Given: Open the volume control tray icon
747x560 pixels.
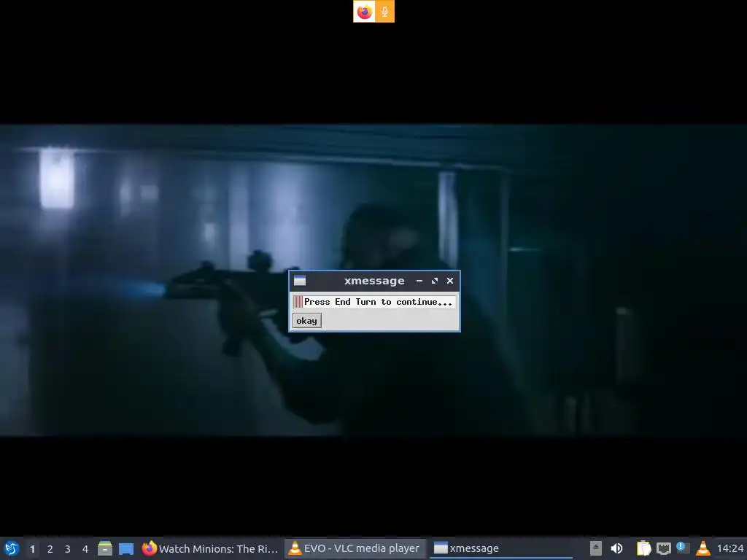Looking at the screenshot, I should [x=616, y=548].
